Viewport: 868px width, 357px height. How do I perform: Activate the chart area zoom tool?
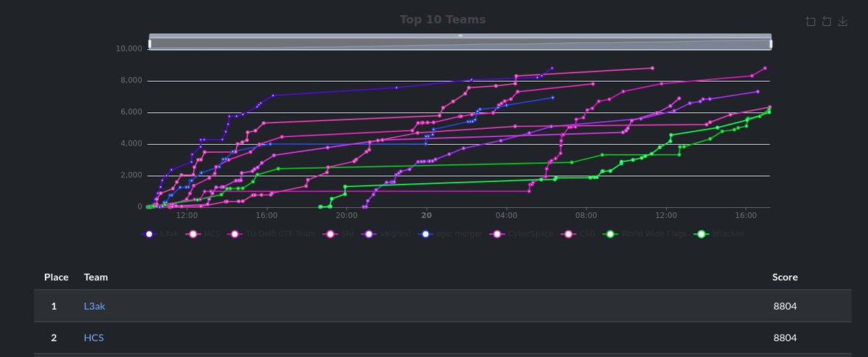click(x=810, y=22)
